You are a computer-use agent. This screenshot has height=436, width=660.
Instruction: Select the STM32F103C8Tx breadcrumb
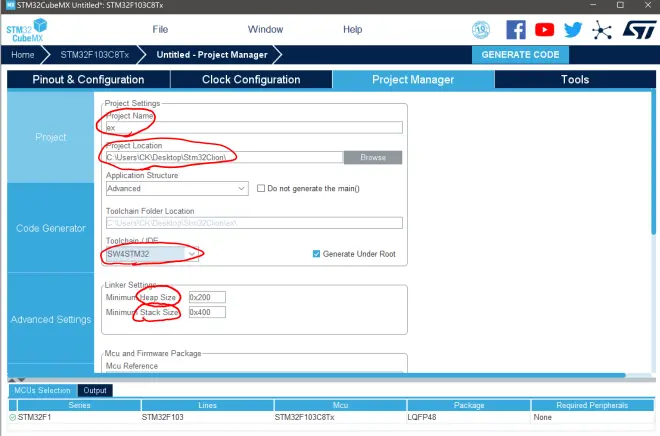(x=95, y=55)
